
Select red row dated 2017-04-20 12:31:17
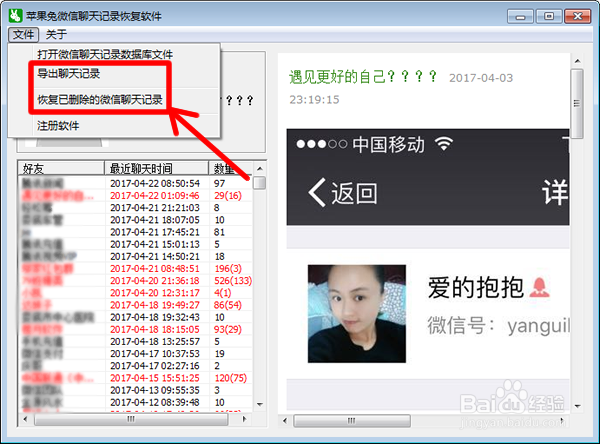point(135,293)
